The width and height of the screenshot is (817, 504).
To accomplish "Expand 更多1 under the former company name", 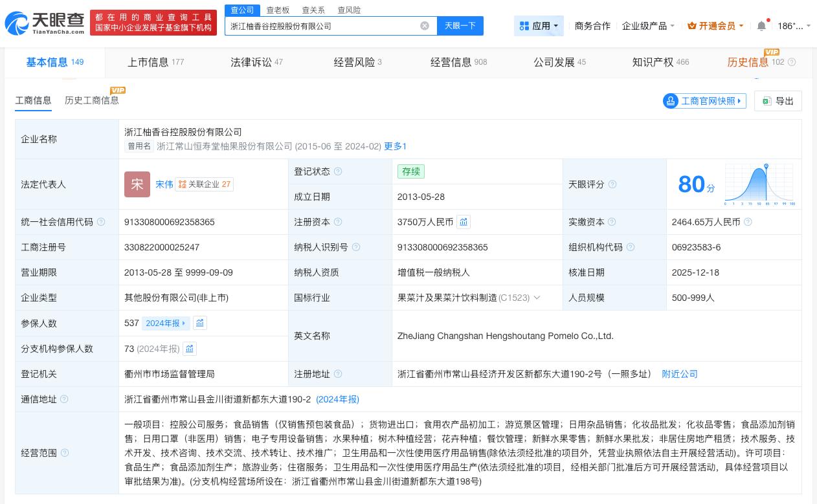I will pos(395,146).
